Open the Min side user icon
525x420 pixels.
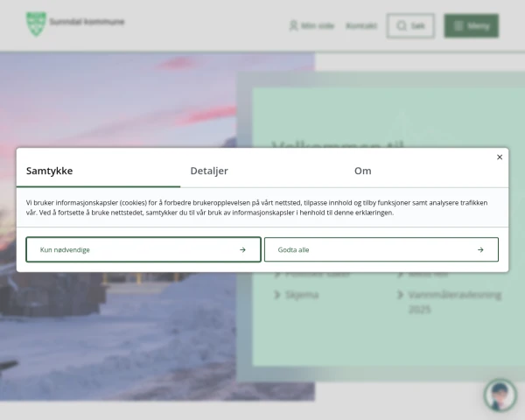click(x=293, y=25)
